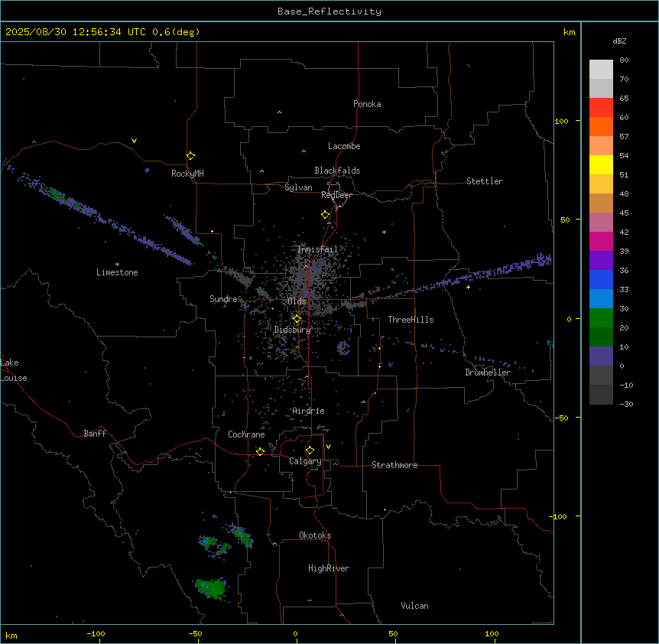The image size is (659, 644).
Task: Click the yellow diamond marker above RockyMH
Action: point(190,156)
